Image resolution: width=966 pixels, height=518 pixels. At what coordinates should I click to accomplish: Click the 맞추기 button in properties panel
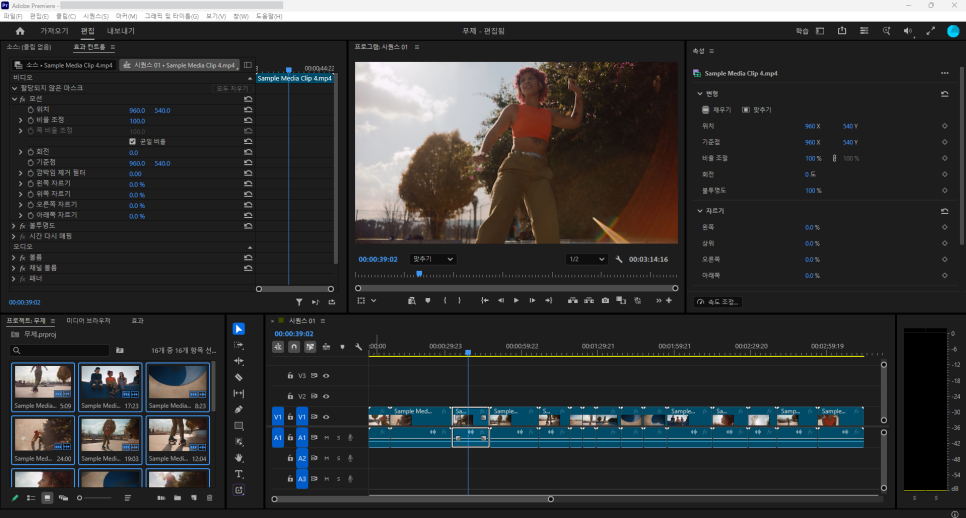pyautogui.click(x=756, y=110)
